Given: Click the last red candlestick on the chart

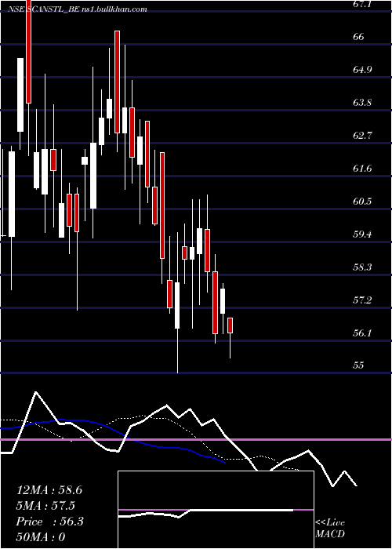Looking at the screenshot, I should (x=230, y=325).
